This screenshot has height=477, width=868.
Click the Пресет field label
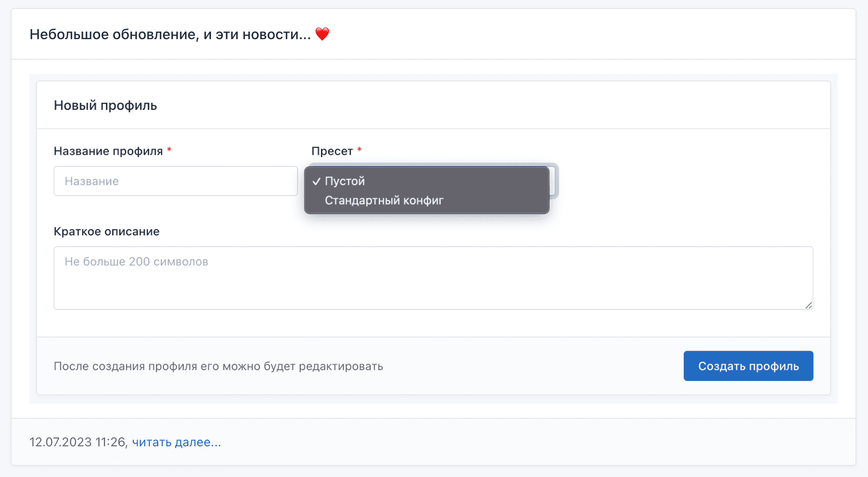332,151
